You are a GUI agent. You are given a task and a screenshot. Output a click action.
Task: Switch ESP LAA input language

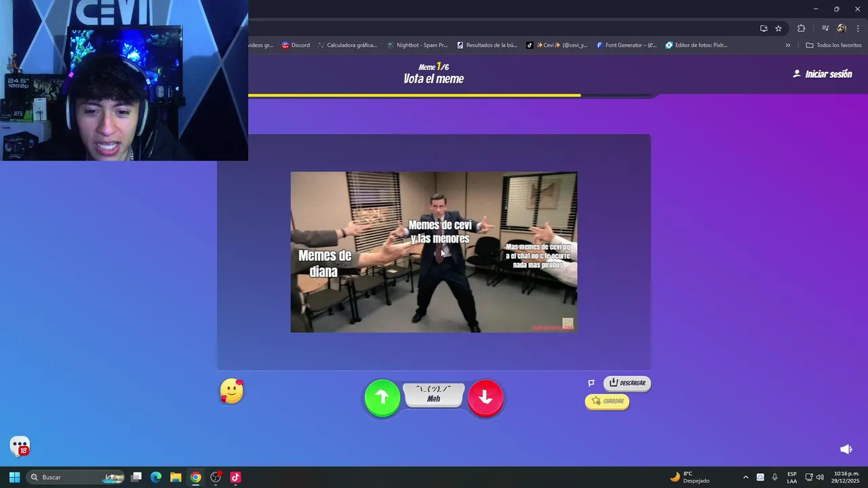click(792, 477)
